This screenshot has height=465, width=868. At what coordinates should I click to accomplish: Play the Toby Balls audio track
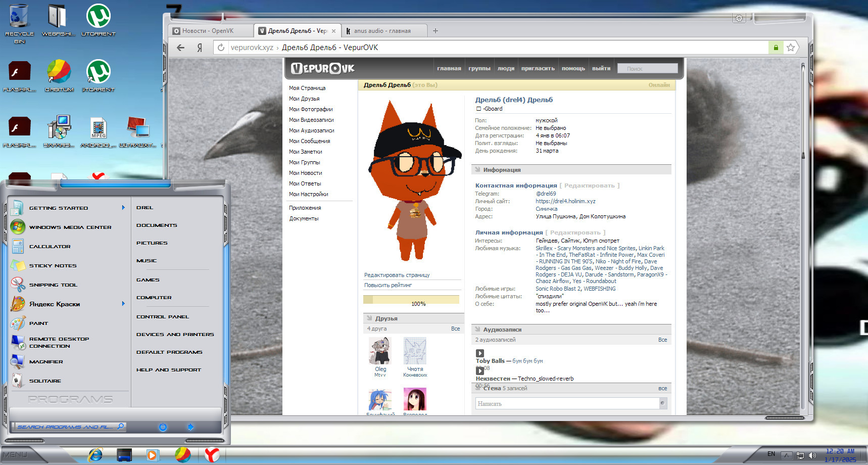(x=480, y=353)
